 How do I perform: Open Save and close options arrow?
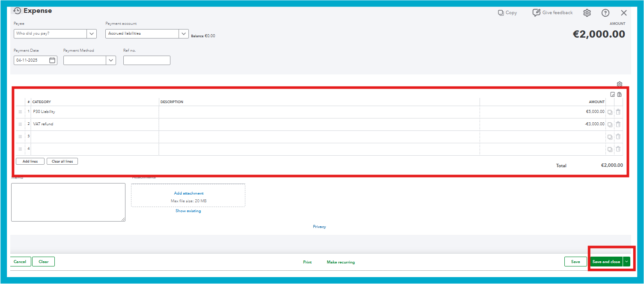627,262
